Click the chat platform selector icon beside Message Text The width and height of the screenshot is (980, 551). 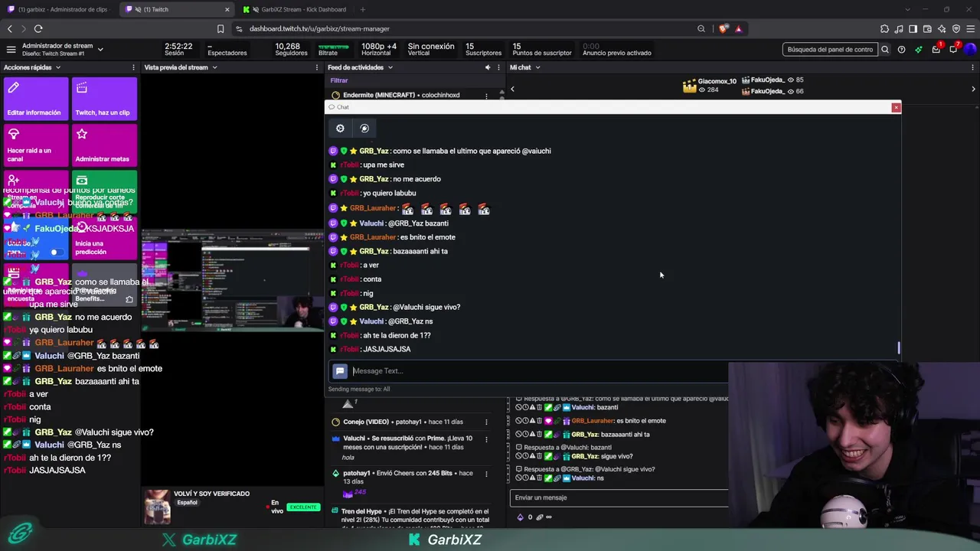[340, 371]
